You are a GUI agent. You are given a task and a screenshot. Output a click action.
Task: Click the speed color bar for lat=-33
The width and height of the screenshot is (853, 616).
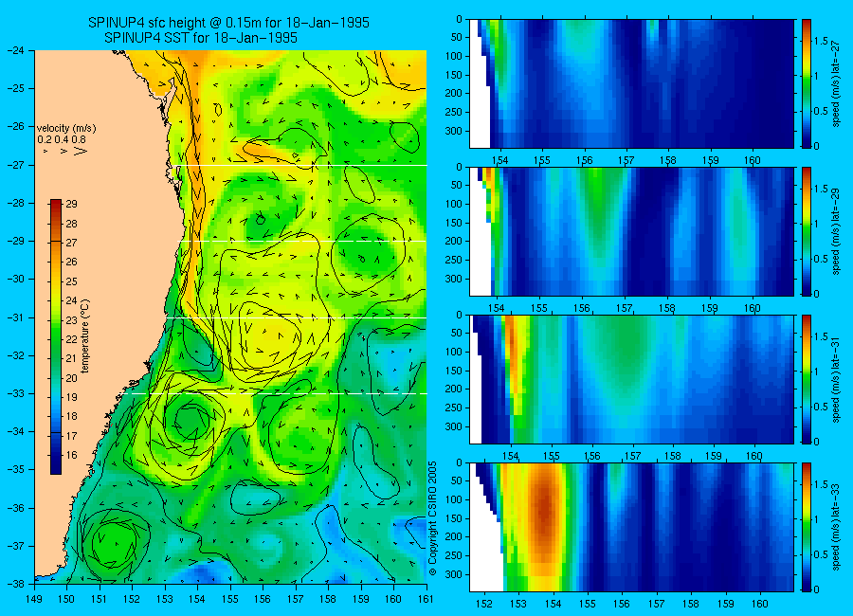point(807,527)
